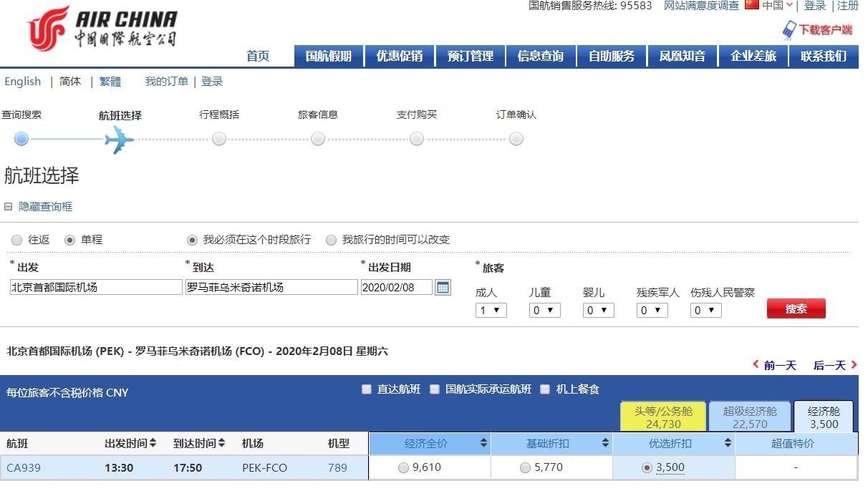Click the departure airport input field

[96, 288]
